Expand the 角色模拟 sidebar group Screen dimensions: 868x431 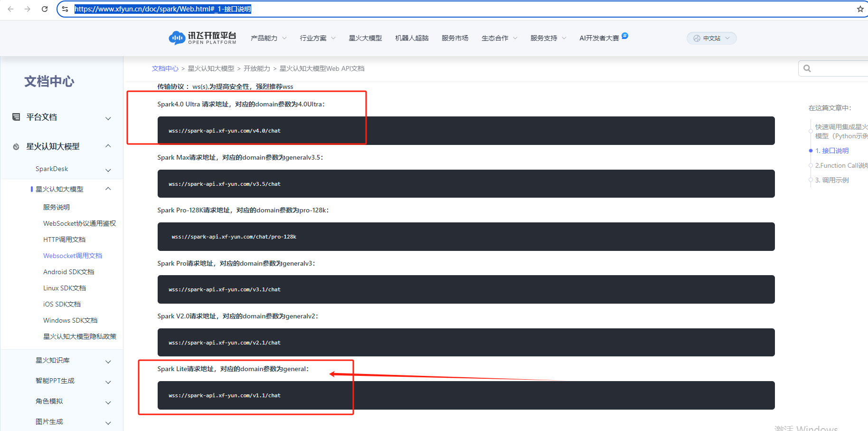click(108, 402)
